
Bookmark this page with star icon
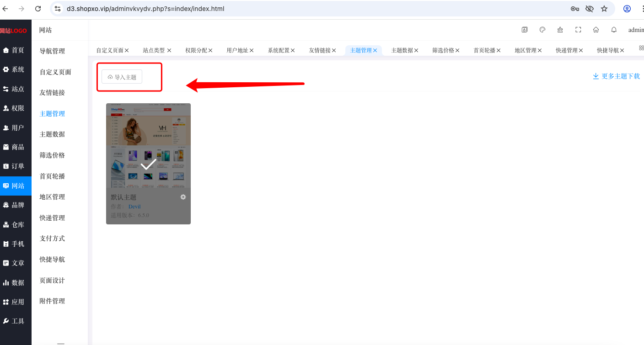click(x=604, y=9)
